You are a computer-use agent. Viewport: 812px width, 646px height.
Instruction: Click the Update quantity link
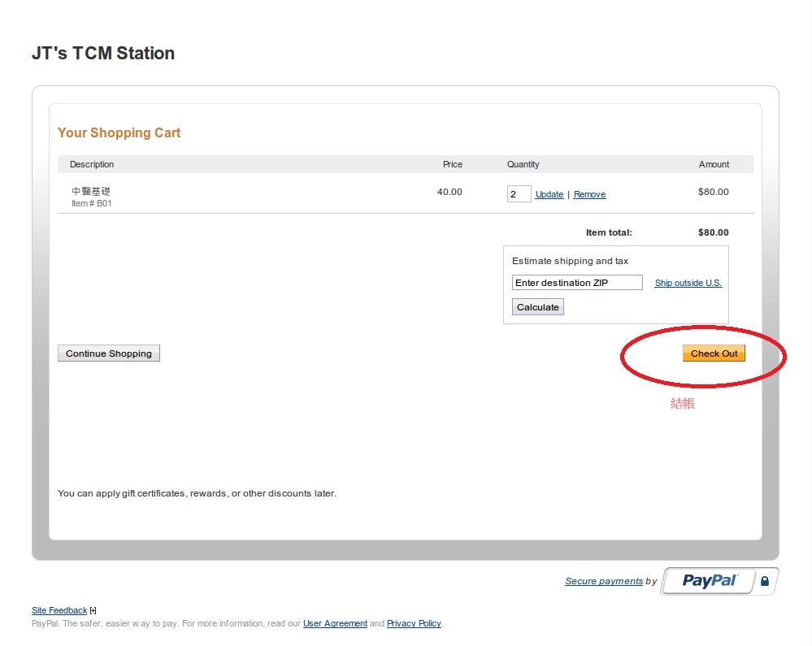tap(549, 194)
